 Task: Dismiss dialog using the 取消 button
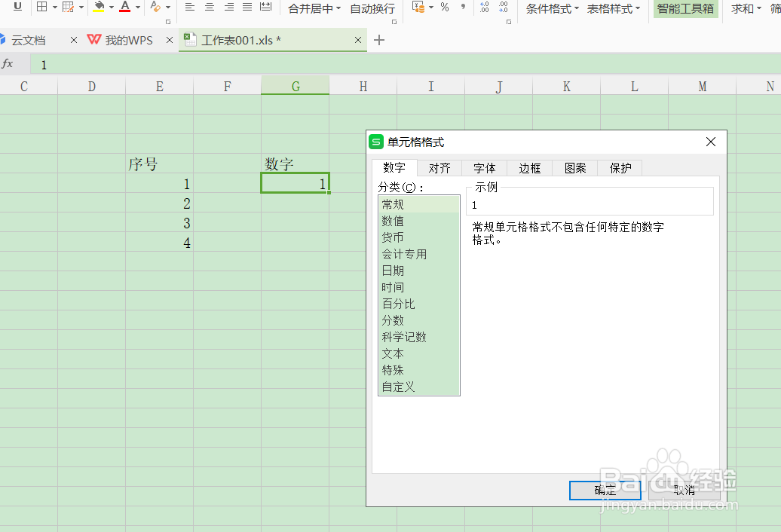coord(683,490)
